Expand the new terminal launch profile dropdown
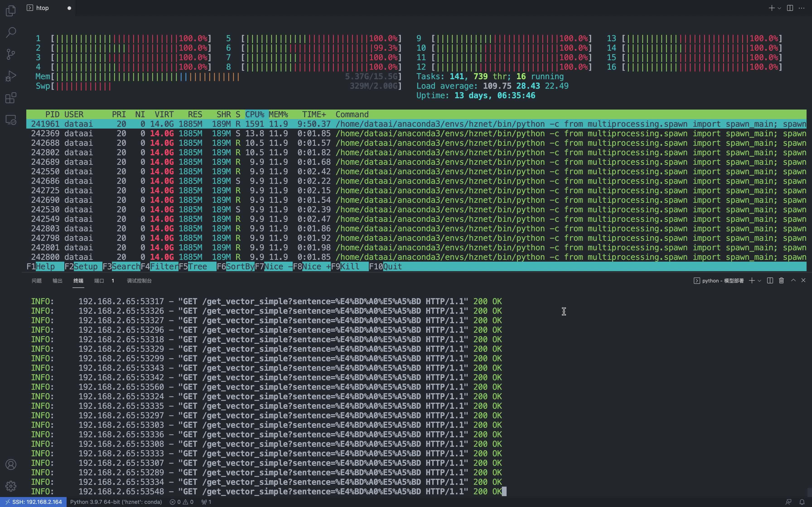Screen dimensions: 812x507 759,280
